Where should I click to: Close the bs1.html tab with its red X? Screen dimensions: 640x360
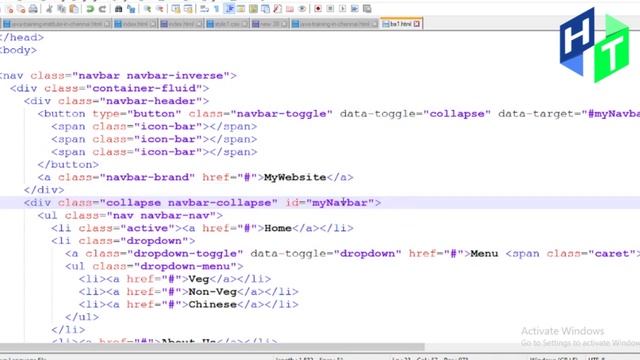tap(416, 24)
